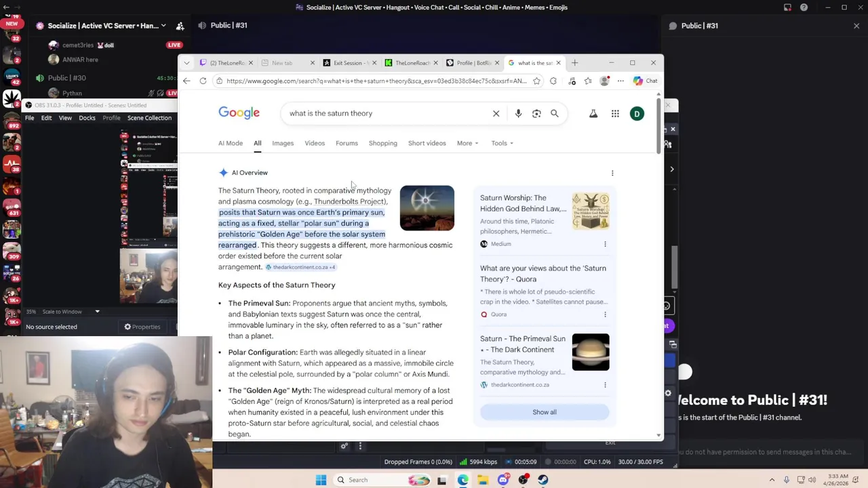
Task: Select the AI Mode search tab
Action: (x=231, y=143)
